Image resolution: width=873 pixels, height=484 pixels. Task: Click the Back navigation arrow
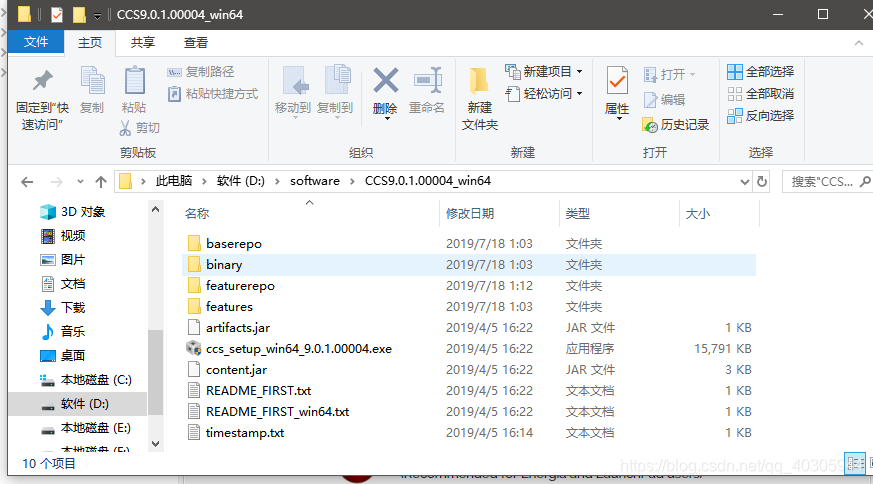tap(27, 182)
